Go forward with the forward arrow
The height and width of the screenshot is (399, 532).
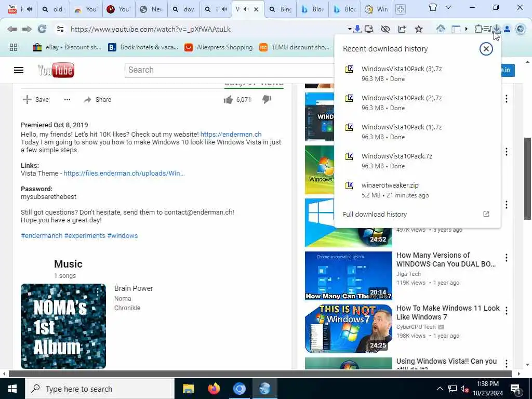(x=27, y=29)
